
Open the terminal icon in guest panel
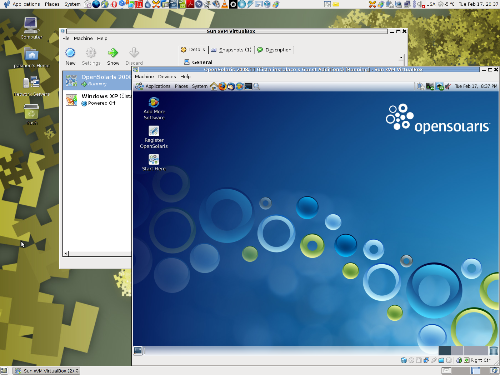248,86
